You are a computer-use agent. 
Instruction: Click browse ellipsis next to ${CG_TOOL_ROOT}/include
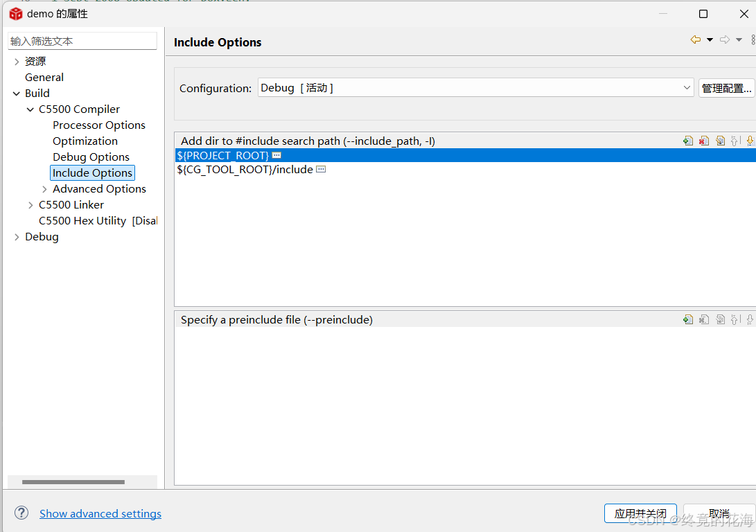coord(321,169)
